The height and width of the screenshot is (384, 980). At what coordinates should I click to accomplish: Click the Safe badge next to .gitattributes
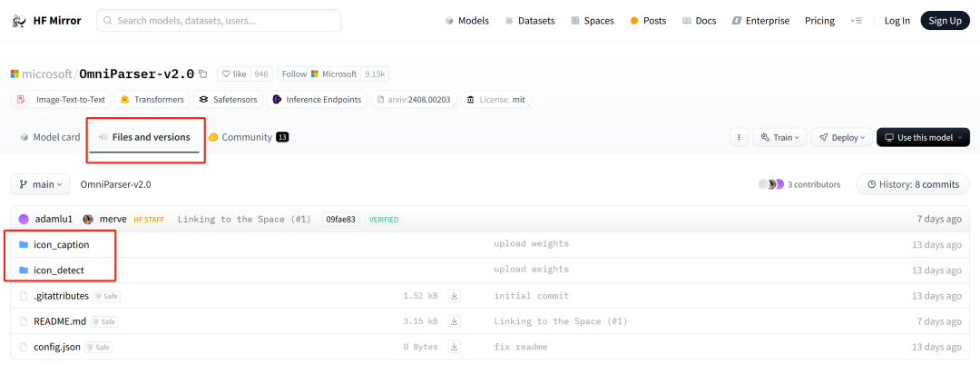106,296
